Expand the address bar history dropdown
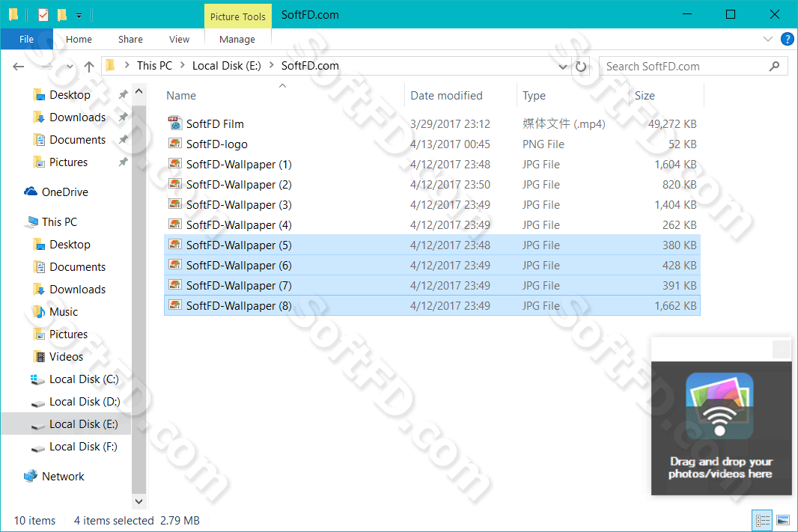This screenshot has width=798, height=532. pyautogui.click(x=562, y=66)
